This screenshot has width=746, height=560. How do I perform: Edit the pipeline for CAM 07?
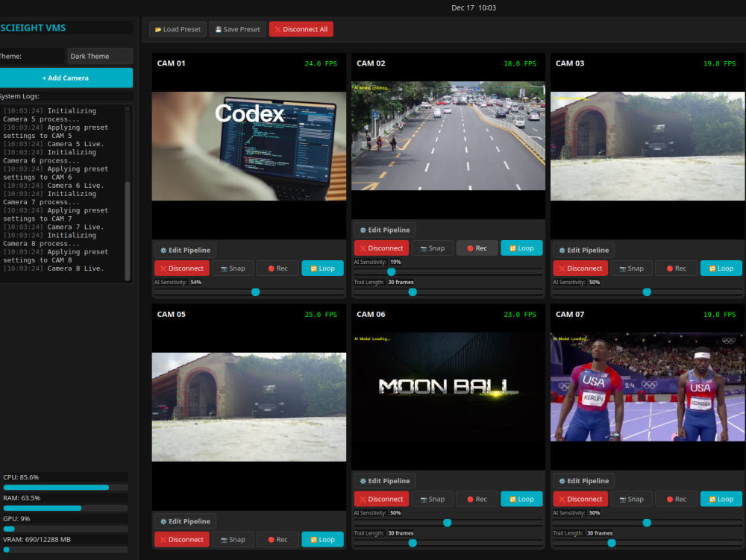tap(584, 481)
